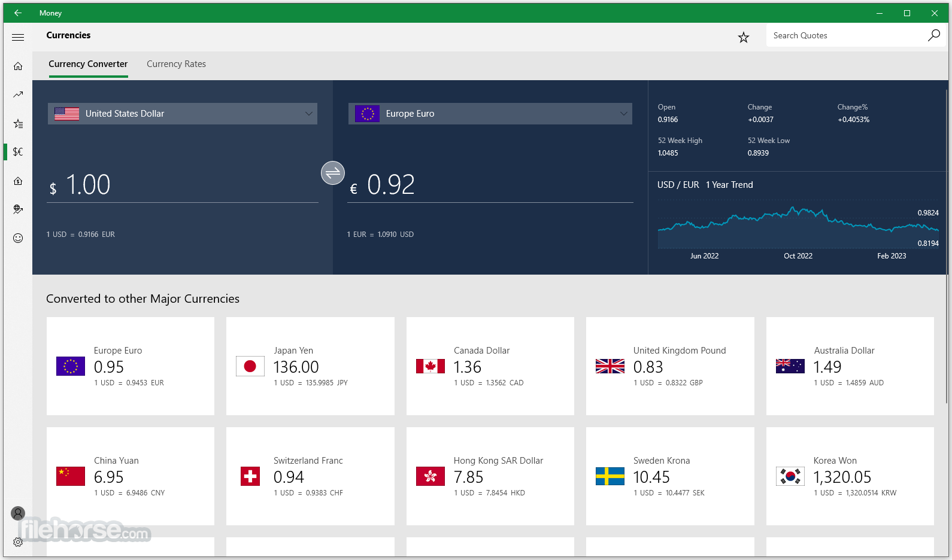
Task: Click '1 USD = 7.8454 HKD' text
Action: (x=489, y=493)
